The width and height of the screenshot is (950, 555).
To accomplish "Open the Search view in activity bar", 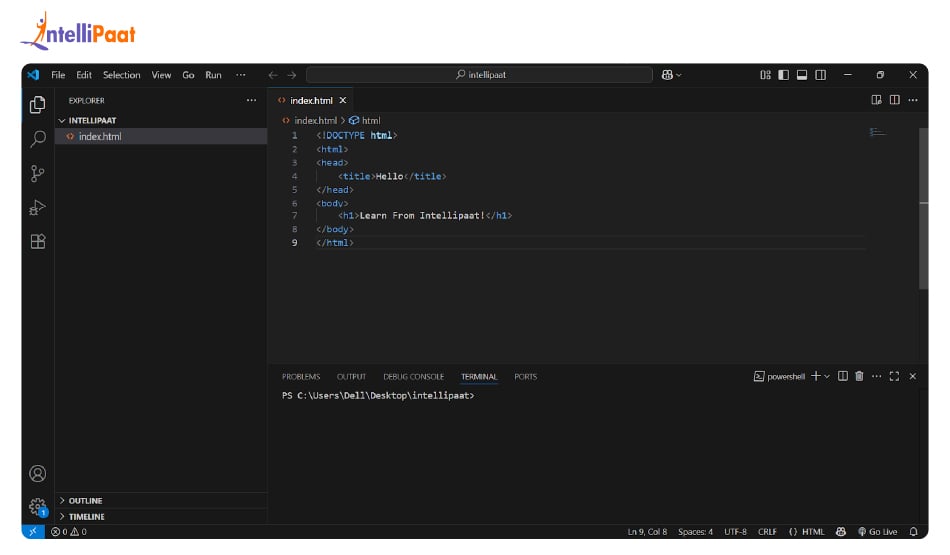I will [x=38, y=139].
